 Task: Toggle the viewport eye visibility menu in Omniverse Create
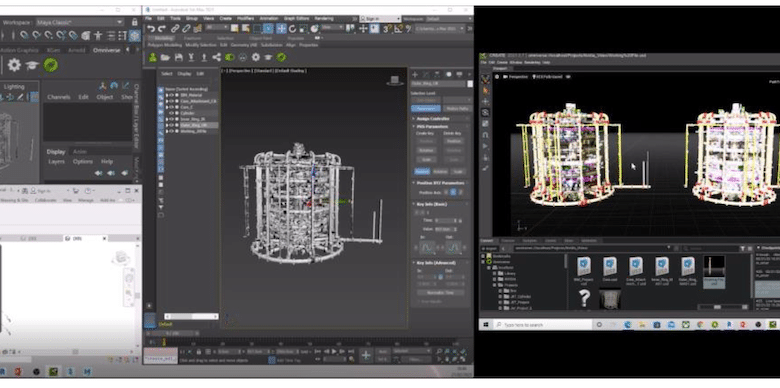click(568, 77)
